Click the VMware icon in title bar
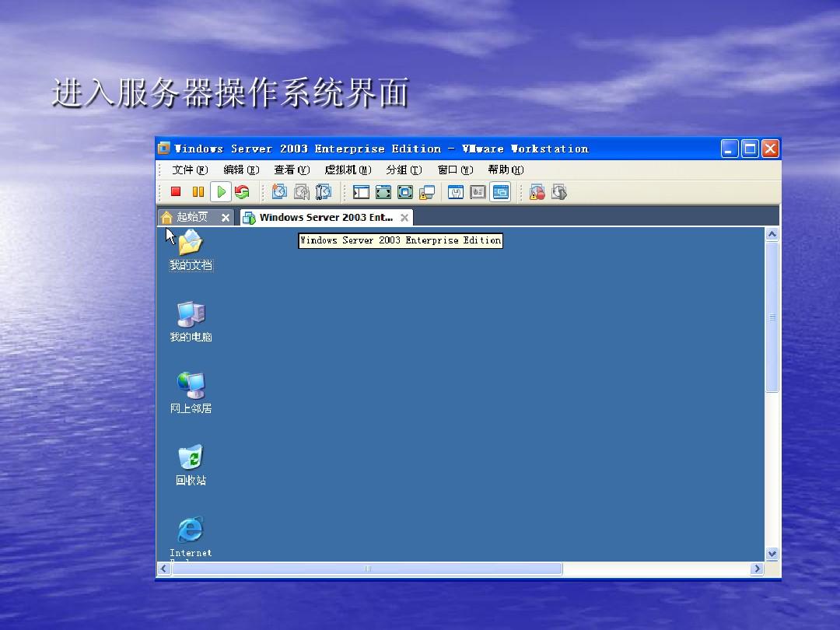 (x=164, y=149)
